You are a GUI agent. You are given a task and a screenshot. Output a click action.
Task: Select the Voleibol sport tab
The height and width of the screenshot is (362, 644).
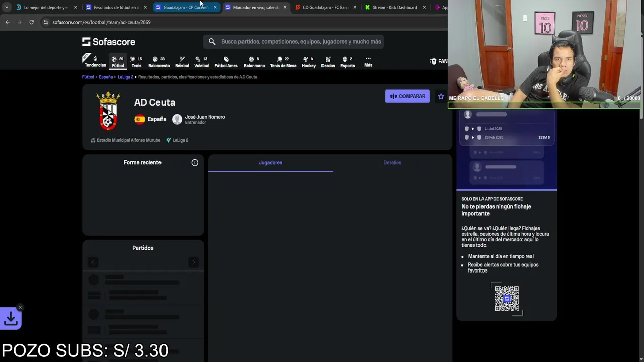(x=202, y=62)
